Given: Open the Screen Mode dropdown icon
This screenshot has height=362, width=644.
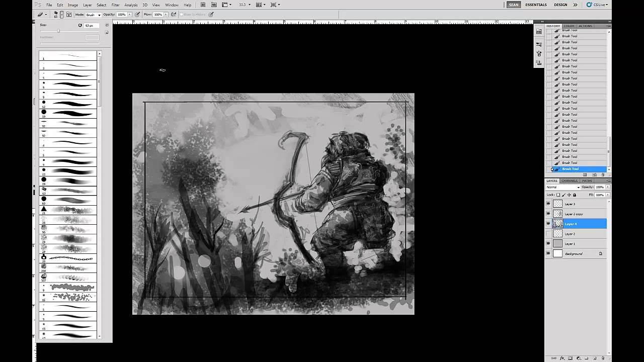Looking at the screenshot, I should 275,5.
